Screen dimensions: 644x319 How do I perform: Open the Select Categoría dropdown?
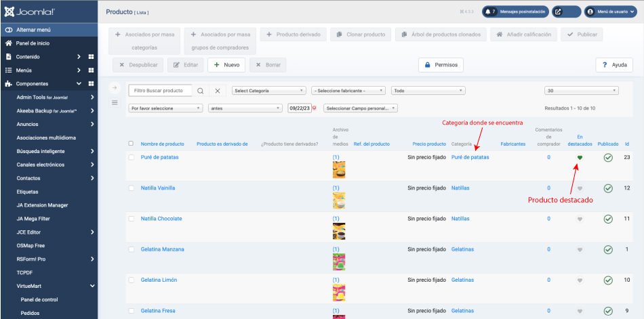(269, 91)
